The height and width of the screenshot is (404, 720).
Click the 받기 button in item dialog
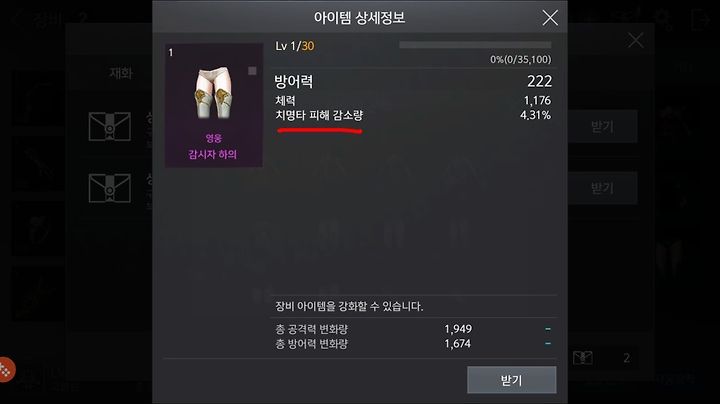pyautogui.click(x=512, y=380)
